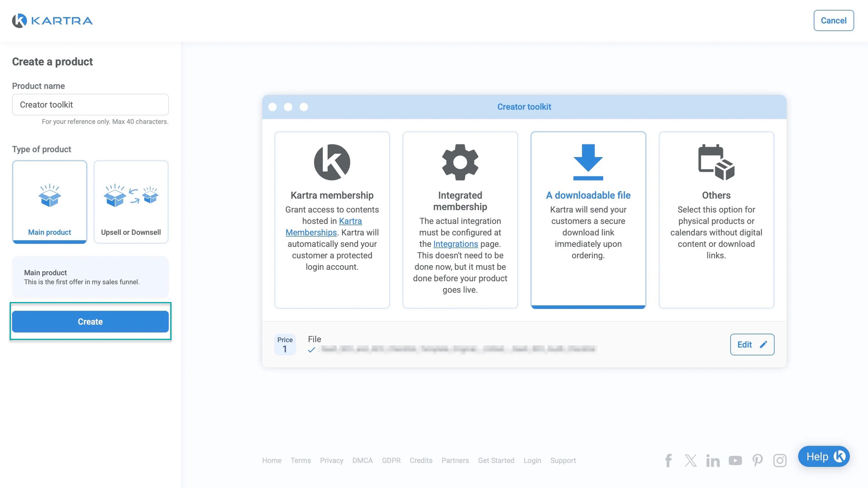Screen dimensions: 868x488
Task: Click the Creator toolkit preview title
Action: pyautogui.click(x=524, y=107)
